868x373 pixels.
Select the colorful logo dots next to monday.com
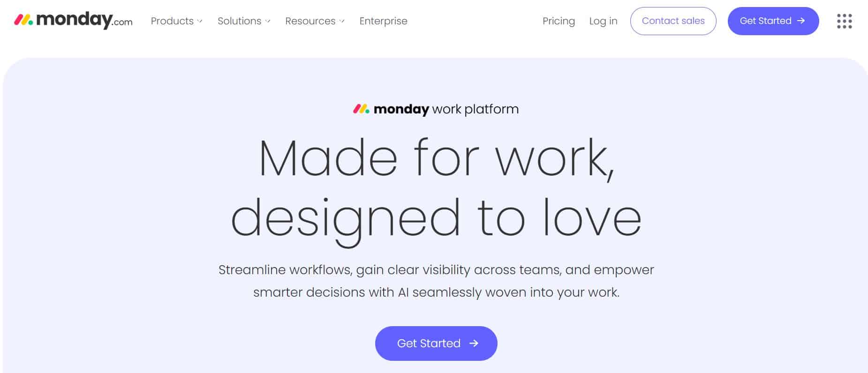(23, 20)
